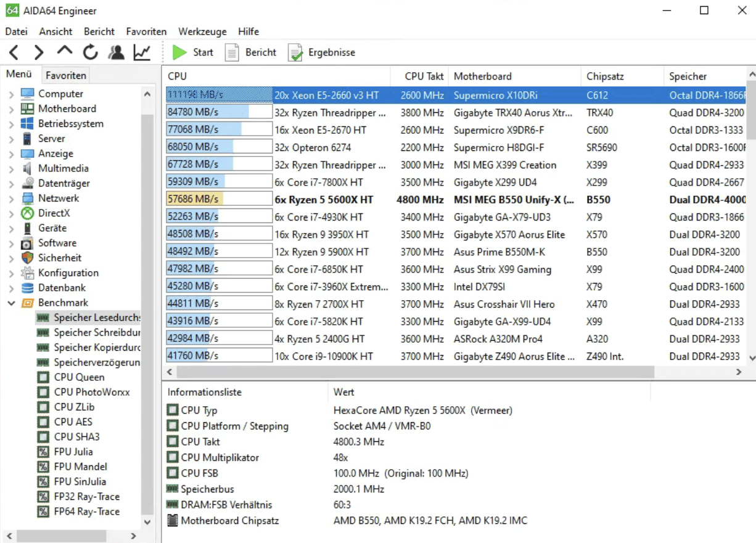Select the DirectX Xbox icon

28,213
